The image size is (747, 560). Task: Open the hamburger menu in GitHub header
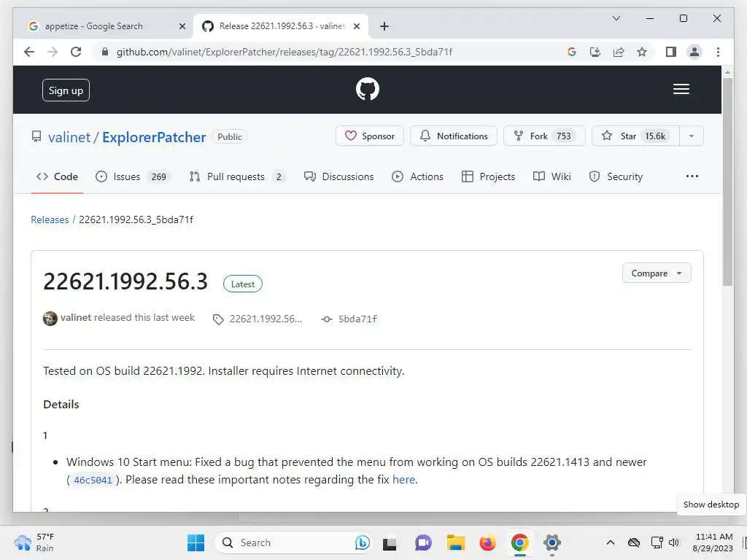[x=681, y=89]
